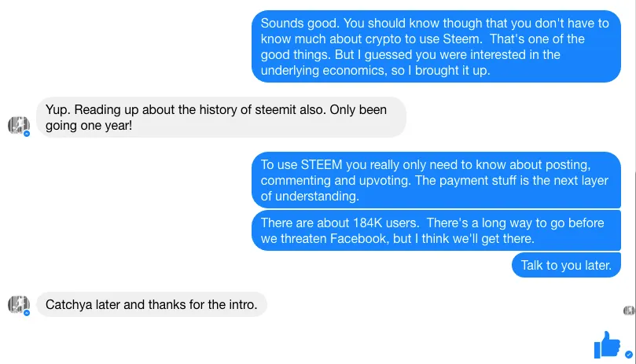Click the small seen-receipt avatar at right edge
This screenshot has height=364, width=636.
point(629,311)
